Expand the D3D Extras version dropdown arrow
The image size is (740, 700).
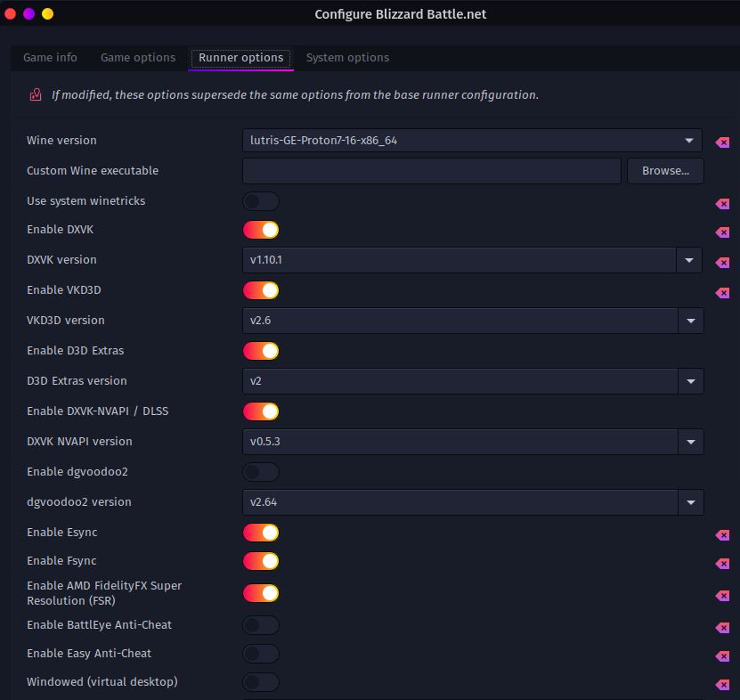coord(691,381)
